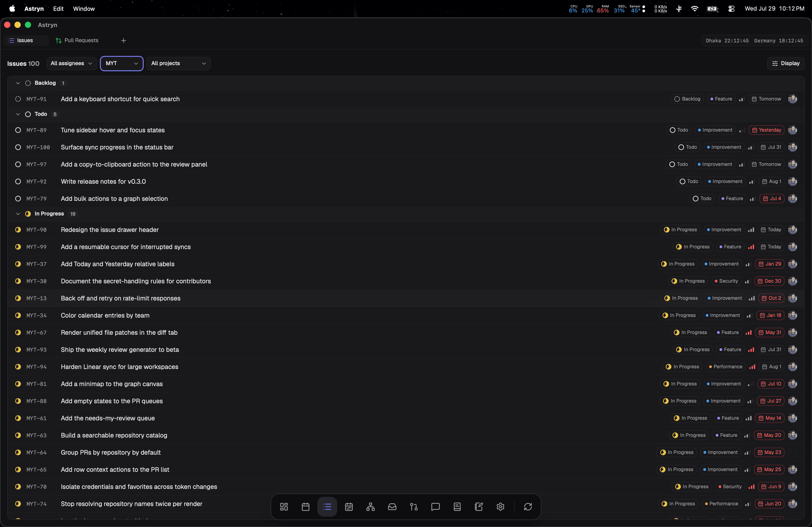
Task: Switch to the Issues tab
Action: pos(26,41)
